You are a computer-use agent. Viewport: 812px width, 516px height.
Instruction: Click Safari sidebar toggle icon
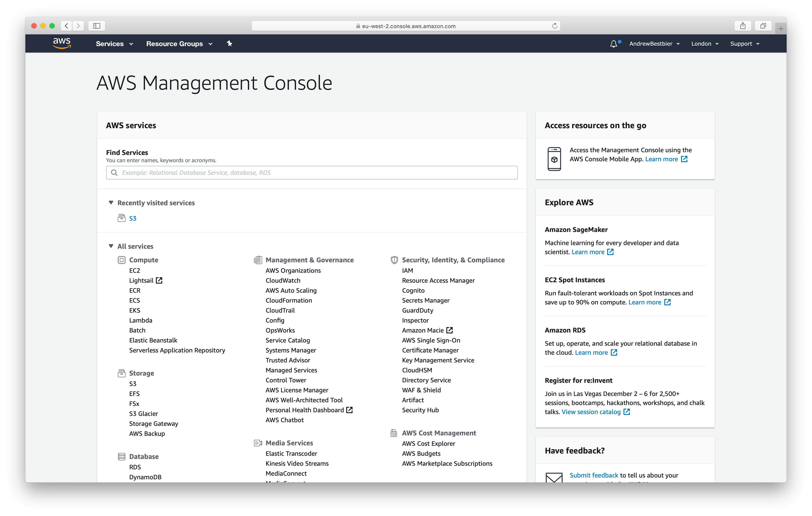tap(97, 26)
